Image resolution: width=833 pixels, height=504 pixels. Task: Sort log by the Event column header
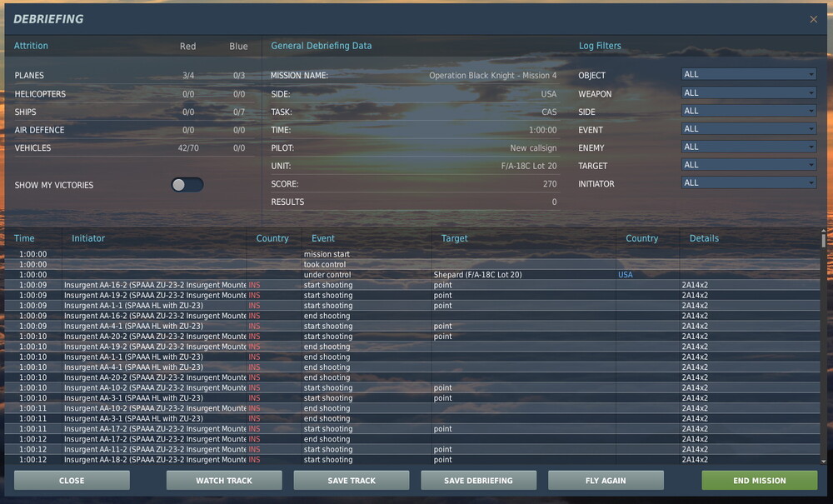pyautogui.click(x=323, y=238)
